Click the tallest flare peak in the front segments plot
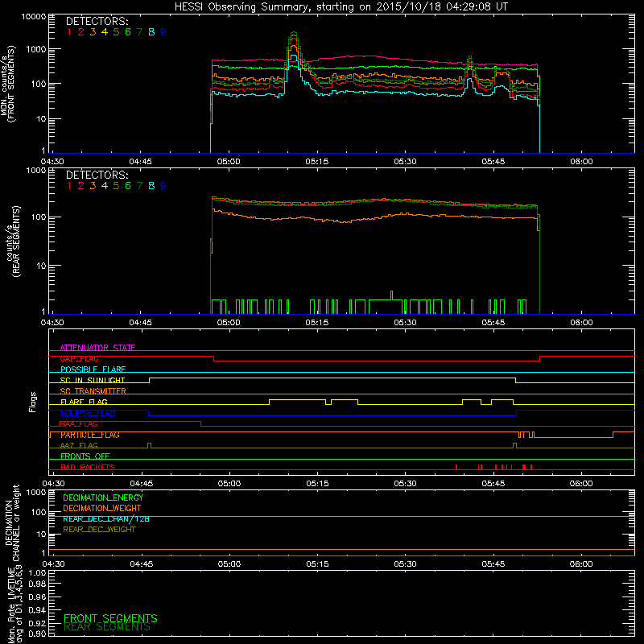 293,33
